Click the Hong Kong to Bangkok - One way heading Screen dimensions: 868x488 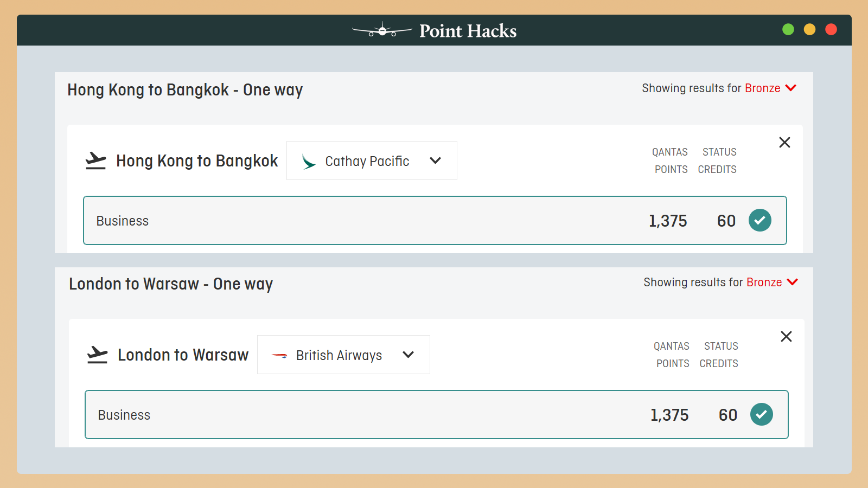pos(185,90)
